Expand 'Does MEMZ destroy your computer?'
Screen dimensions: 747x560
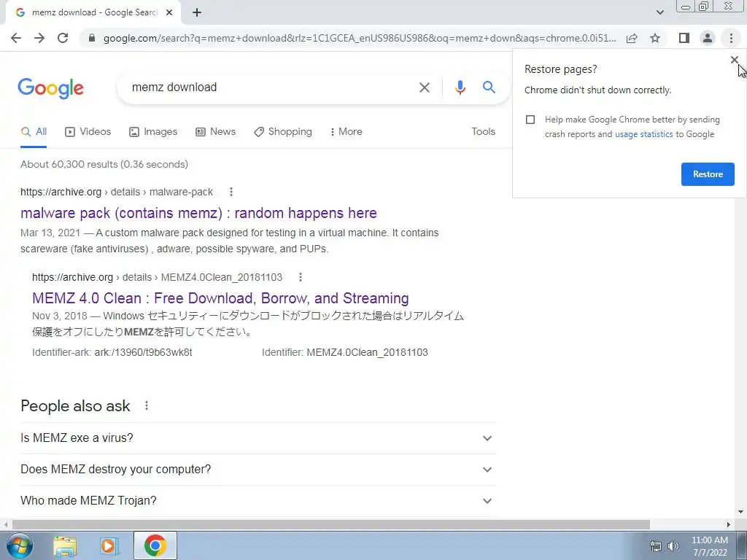pyautogui.click(x=258, y=470)
